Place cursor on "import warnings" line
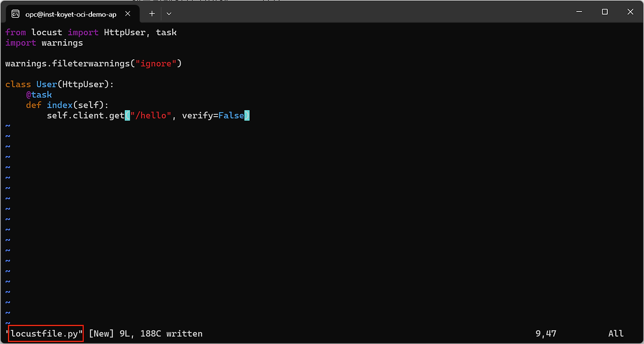This screenshot has width=644, height=344. (x=44, y=43)
